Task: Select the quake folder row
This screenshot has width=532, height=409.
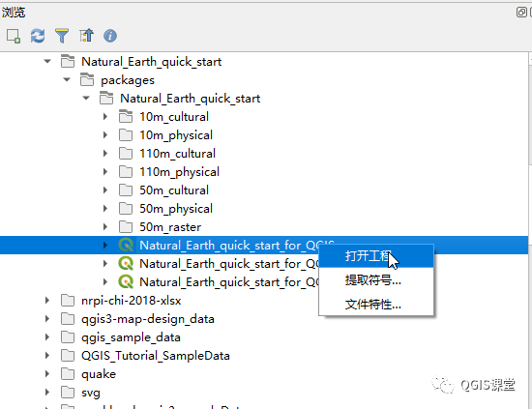Action: click(x=264, y=373)
